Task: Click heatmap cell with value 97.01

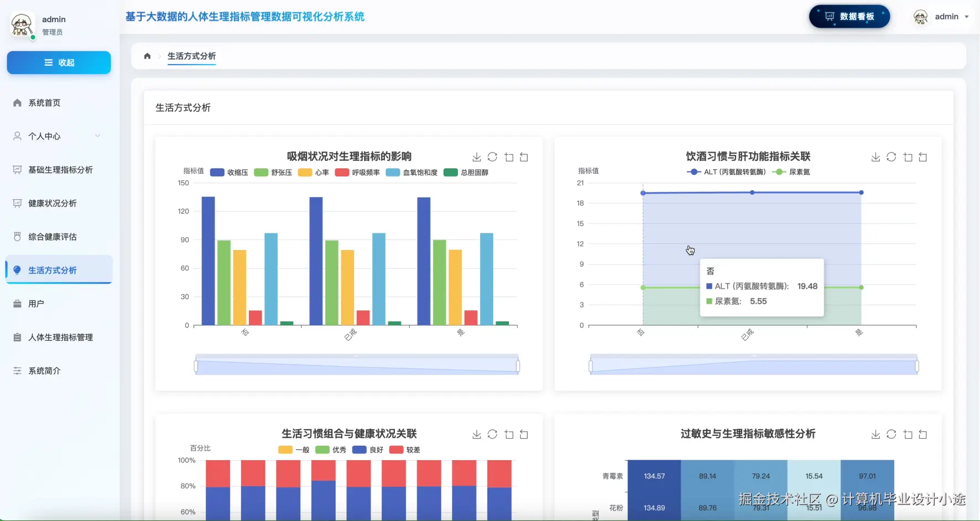Action: [x=867, y=476]
